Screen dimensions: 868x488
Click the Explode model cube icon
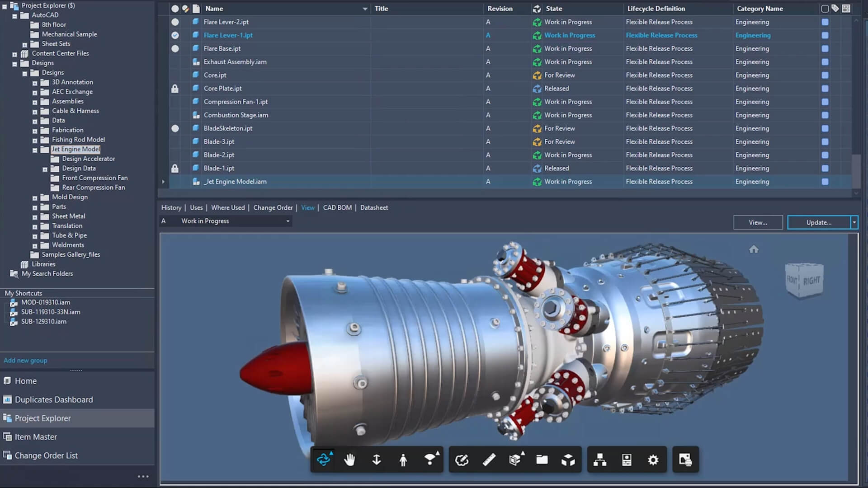click(x=568, y=460)
